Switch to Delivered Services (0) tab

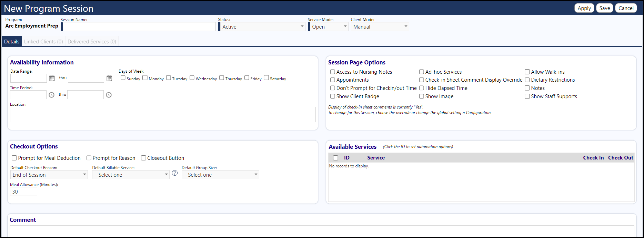(92, 41)
